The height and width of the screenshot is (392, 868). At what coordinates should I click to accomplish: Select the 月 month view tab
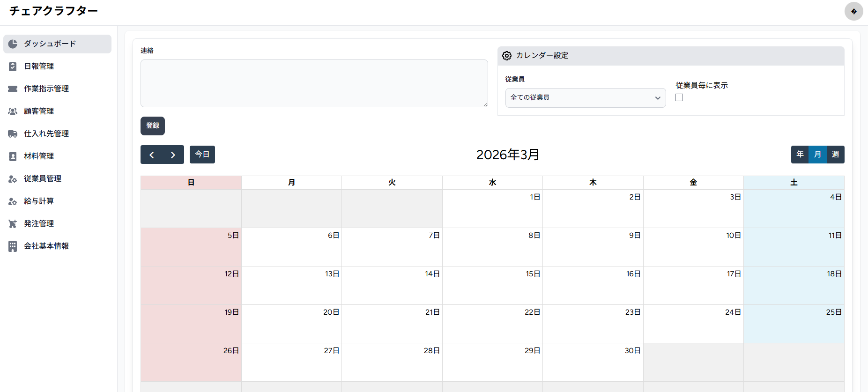817,155
